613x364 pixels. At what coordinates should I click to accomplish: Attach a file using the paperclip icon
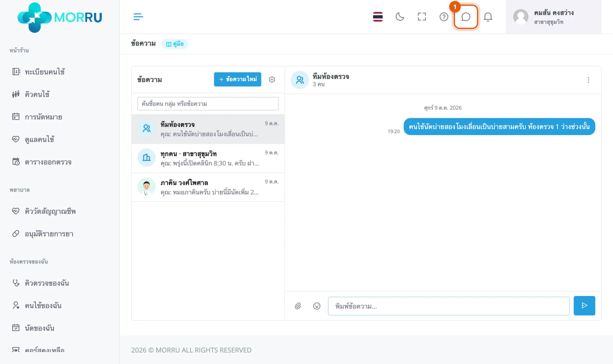[298, 306]
